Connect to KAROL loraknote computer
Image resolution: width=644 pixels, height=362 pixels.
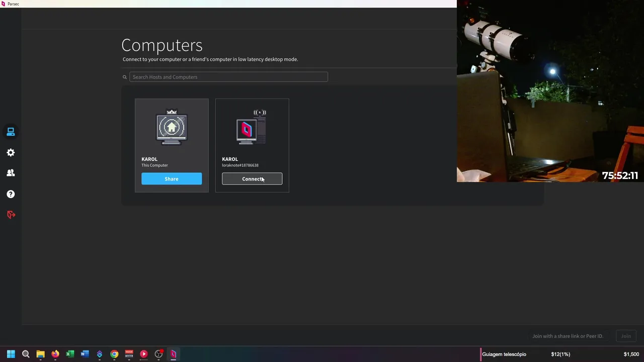(252, 179)
